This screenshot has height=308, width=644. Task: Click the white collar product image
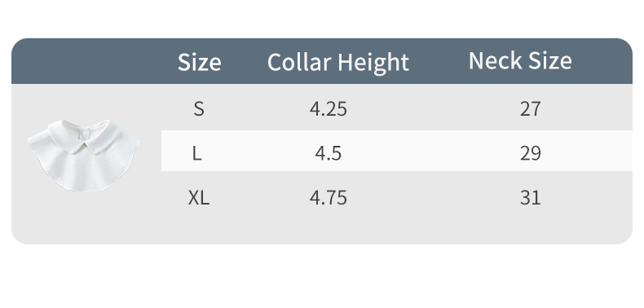[x=84, y=156]
